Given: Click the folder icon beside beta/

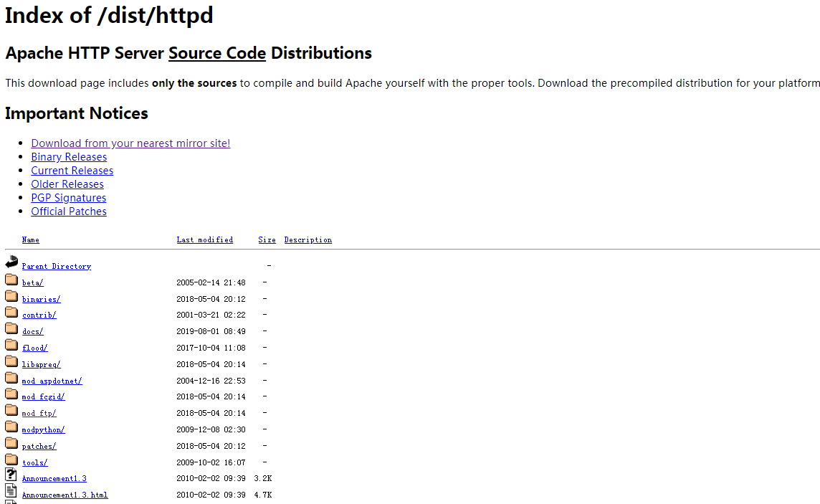Looking at the screenshot, I should click(11, 279).
